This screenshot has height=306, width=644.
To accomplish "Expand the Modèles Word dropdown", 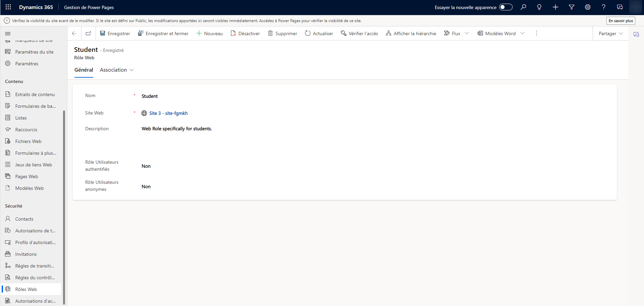I will 522,33.
